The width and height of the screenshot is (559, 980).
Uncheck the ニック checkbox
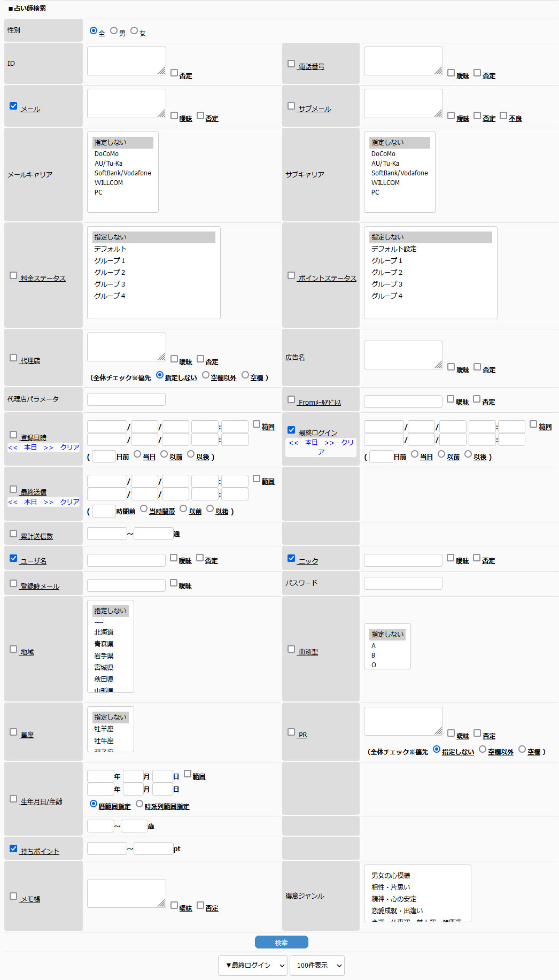pyautogui.click(x=291, y=558)
